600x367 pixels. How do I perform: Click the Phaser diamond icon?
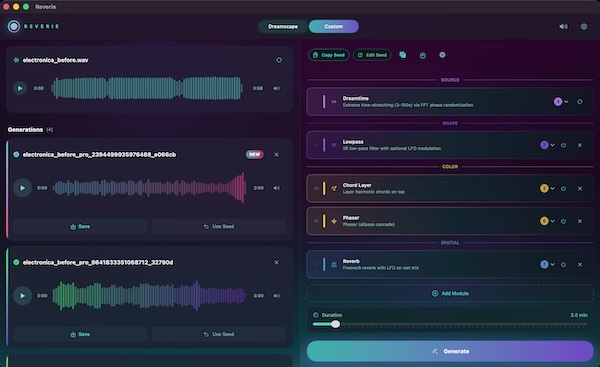tap(334, 221)
